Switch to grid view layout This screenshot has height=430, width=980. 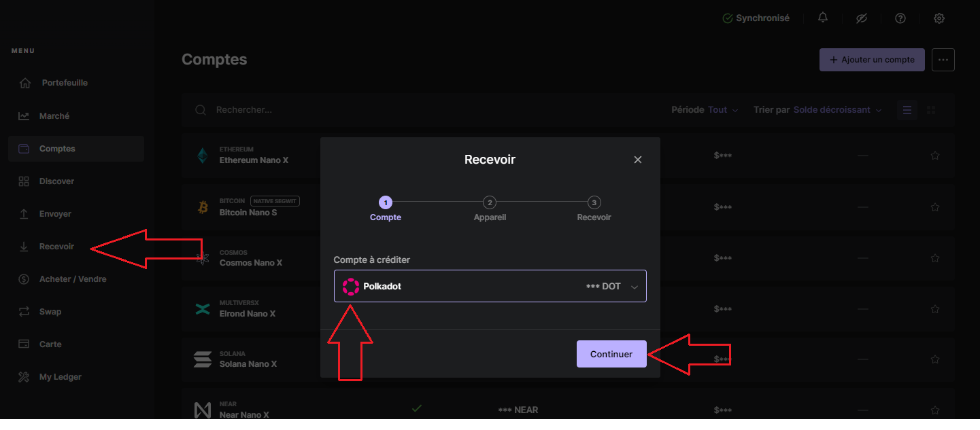tap(932, 110)
